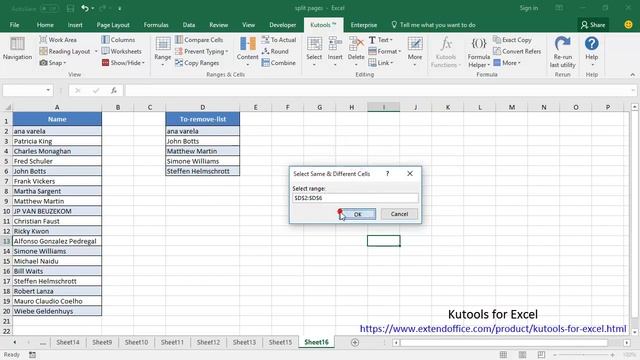Open the Name Box dropdown arrow
640x360 pixels.
pyautogui.click(x=48, y=90)
